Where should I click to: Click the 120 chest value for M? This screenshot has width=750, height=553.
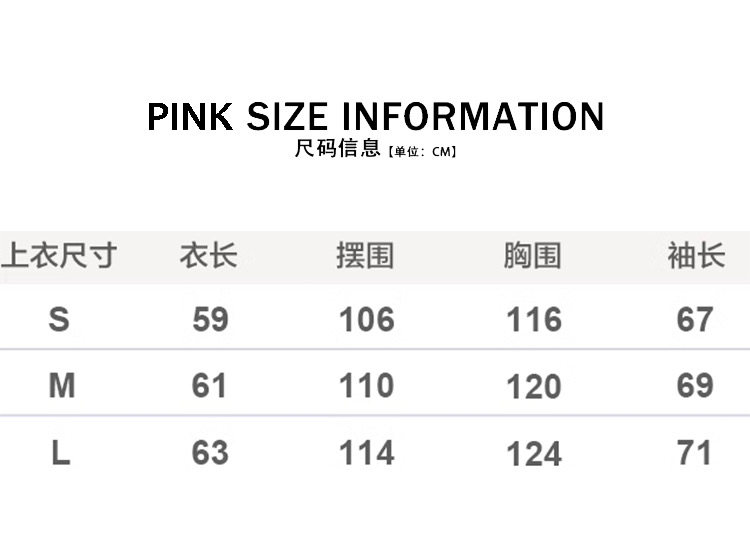tap(533, 387)
